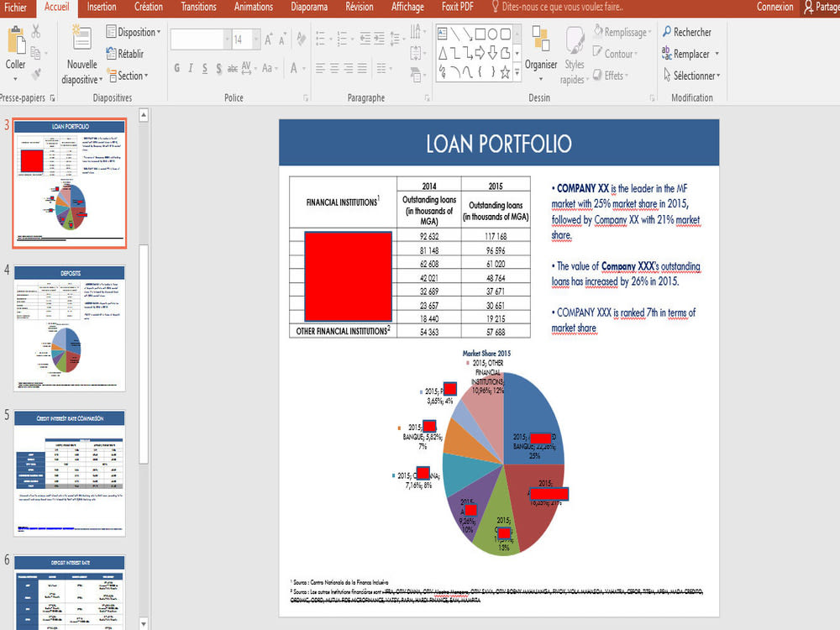Open the font size 14 dropdown
Screen dimensions: 840x630
(256, 39)
